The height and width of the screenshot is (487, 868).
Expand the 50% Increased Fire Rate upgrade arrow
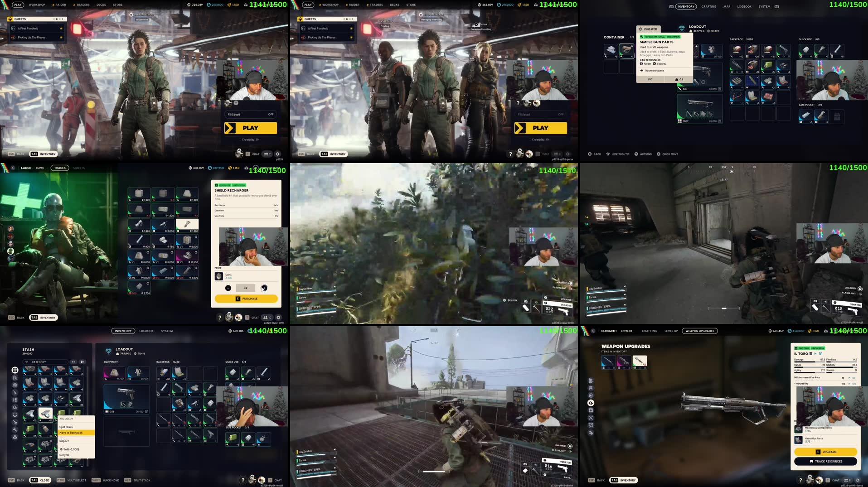[x=849, y=378]
